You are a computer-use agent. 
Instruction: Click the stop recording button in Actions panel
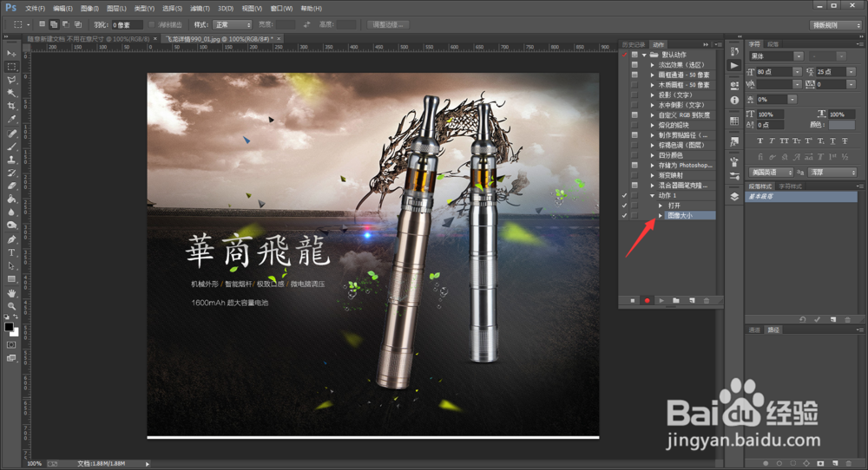tap(632, 301)
